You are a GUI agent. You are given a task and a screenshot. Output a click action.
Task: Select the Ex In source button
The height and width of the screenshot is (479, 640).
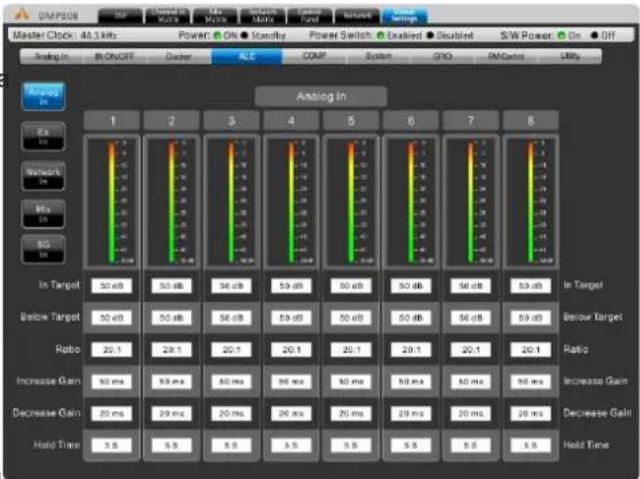43,137
